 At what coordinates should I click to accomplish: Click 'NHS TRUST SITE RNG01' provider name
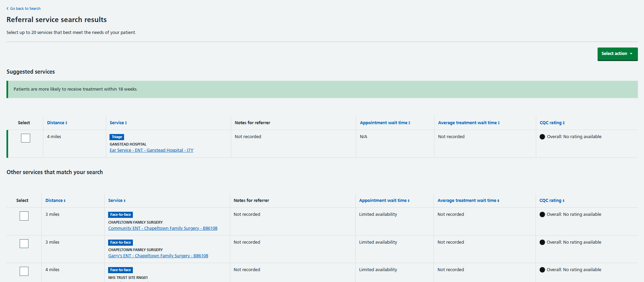click(128, 278)
